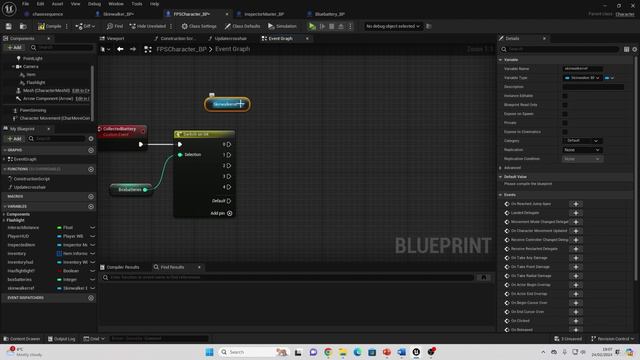Image resolution: width=640 pixels, height=360 pixels.
Task: Compile the blueprint
Action: pos(49,26)
